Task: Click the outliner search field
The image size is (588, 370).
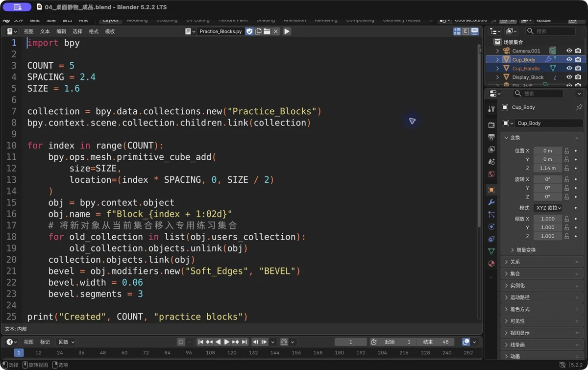Action: point(551,31)
